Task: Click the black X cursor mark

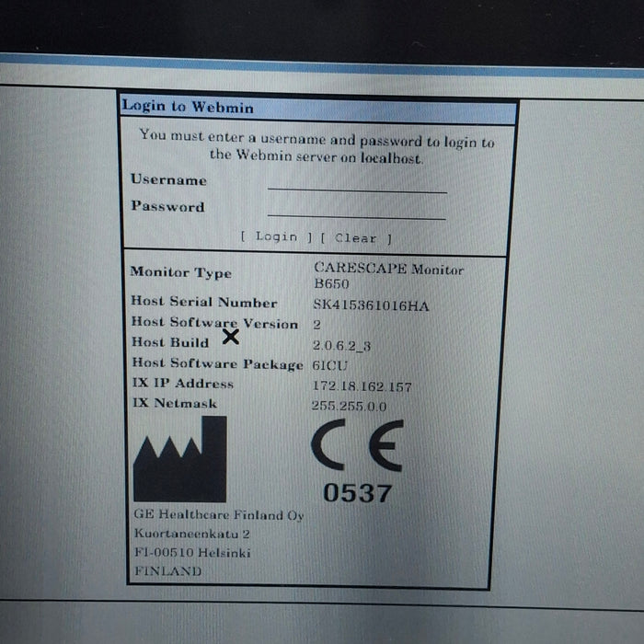Action: pyautogui.click(x=231, y=337)
